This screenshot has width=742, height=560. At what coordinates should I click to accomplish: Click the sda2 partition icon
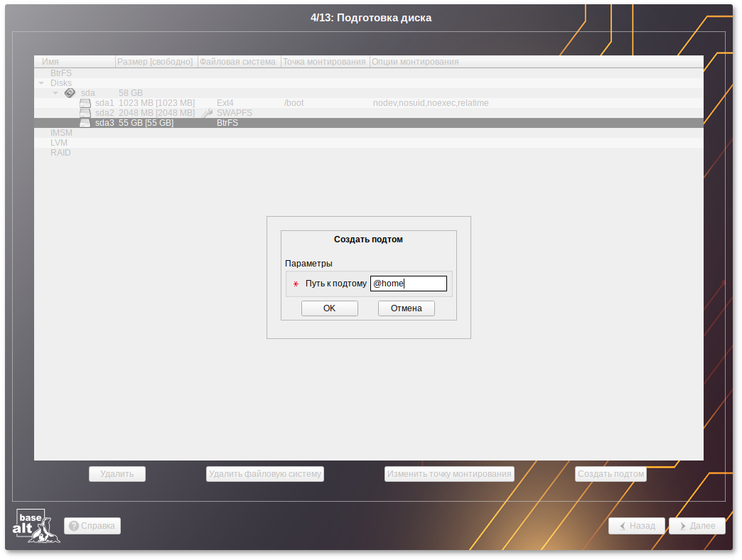point(85,113)
